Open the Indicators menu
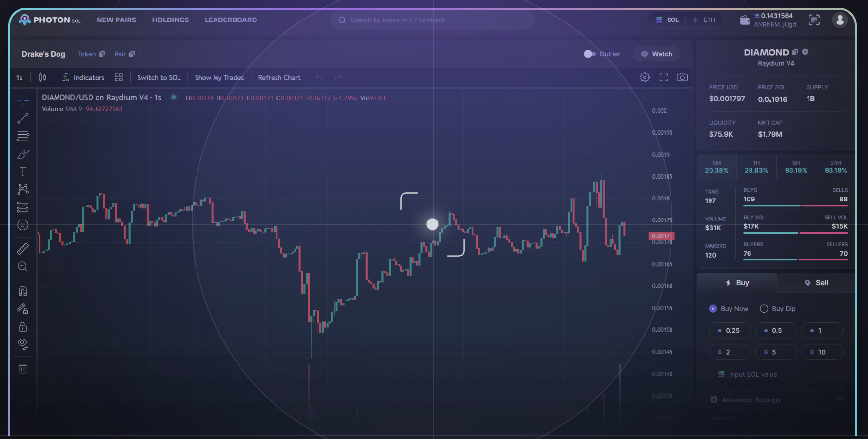This screenshot has height=439, width=868. click(83, 77)
